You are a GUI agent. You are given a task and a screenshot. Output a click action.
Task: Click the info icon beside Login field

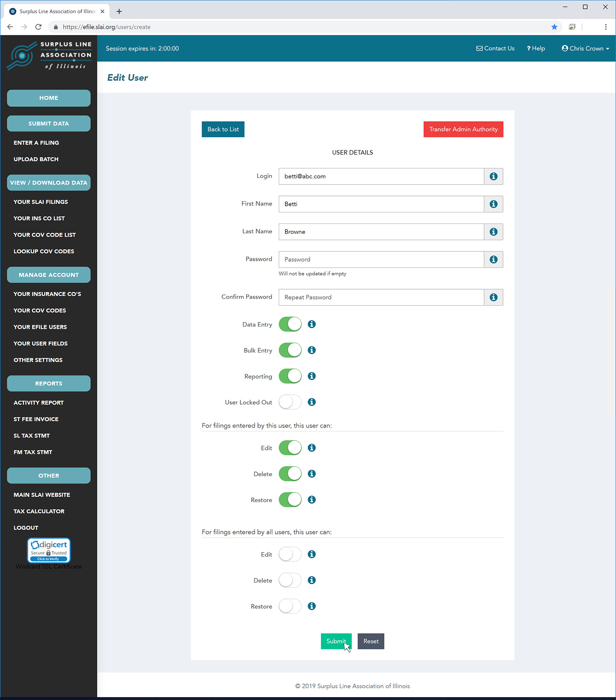coord(493,176)
